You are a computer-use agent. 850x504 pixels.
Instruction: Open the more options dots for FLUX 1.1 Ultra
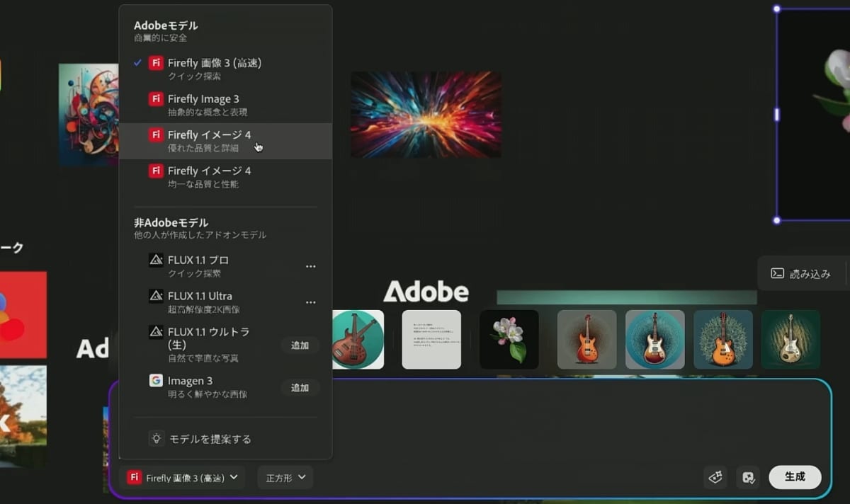tap(310, 302)
